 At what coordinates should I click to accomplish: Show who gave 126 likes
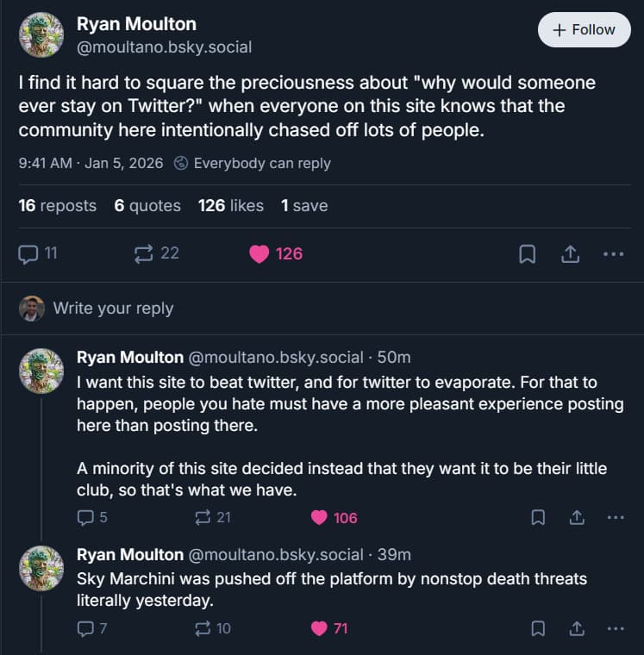[230, 206]
